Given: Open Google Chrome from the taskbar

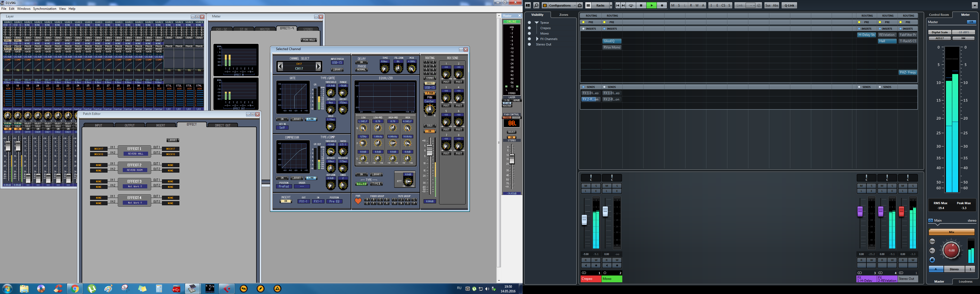Looking at the screenshot, I should coord(75,289).
